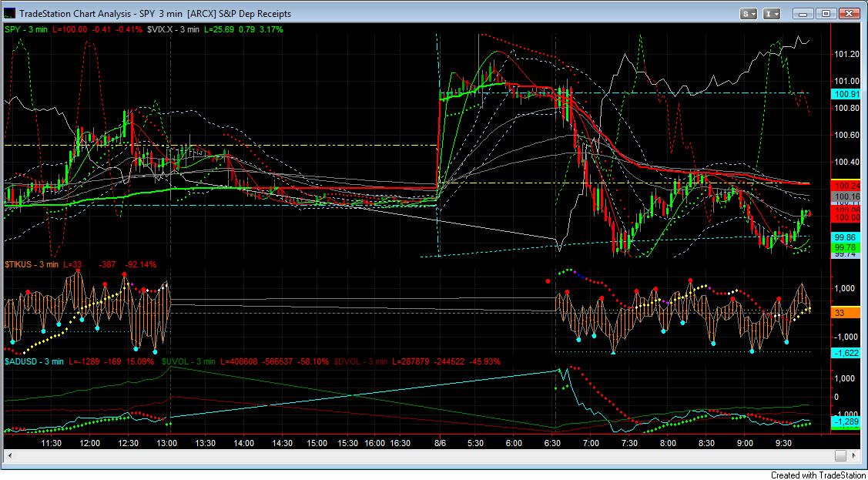This screenshot has height=480, width=868.
Task: Click the -92.14% TIKUS percent change
Action: point(141,264)
